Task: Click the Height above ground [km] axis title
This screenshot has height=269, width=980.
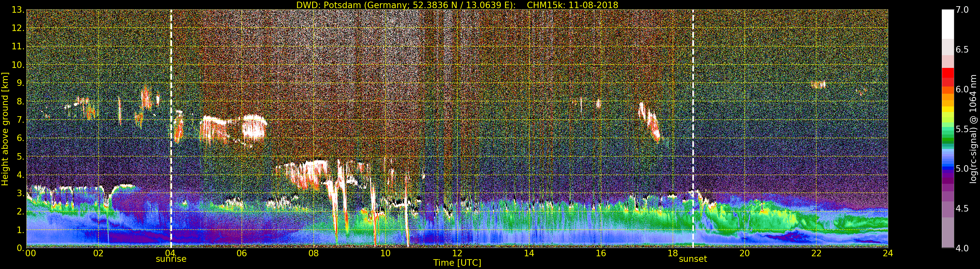Action: pos(5,129)
